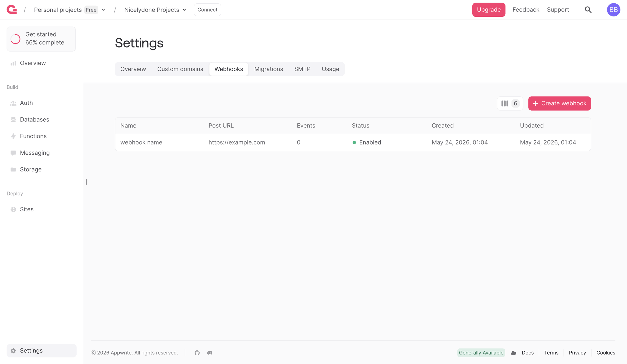Image resolution: width=627 pixels, height=364 pixels.
Task: Open the SMTP tab
Action: tap(302, 69)
